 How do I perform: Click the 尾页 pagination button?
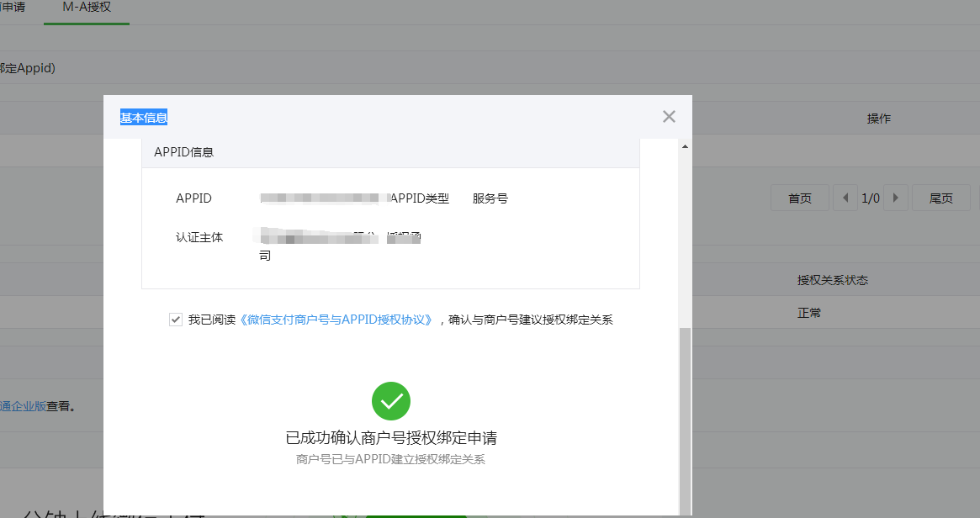pyautogui.click(x=941, y=198)
